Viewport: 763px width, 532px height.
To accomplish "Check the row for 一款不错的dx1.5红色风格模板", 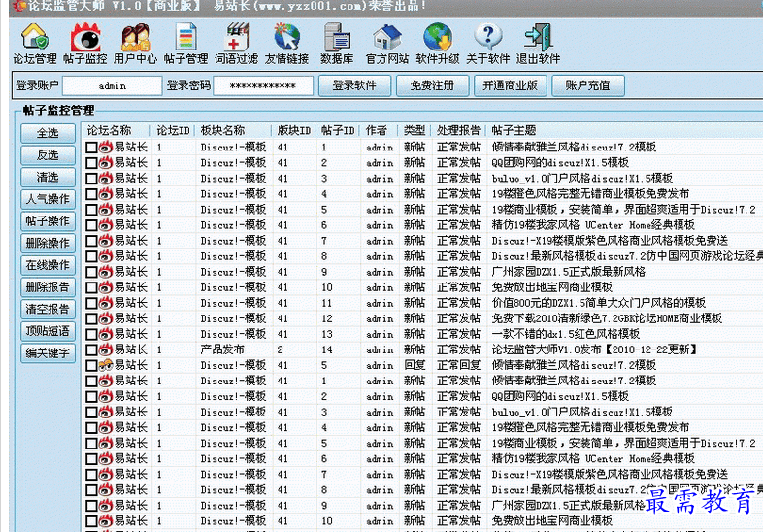I will [x=91, y=334].
